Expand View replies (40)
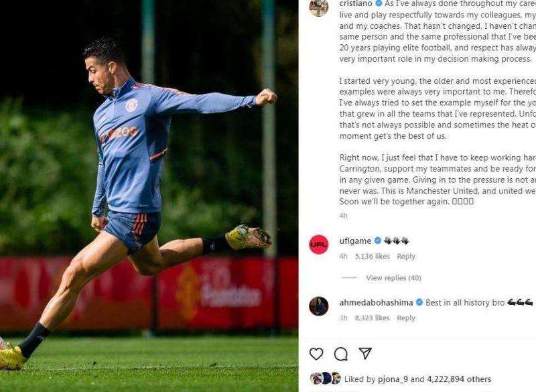 [x=393, y=278]
